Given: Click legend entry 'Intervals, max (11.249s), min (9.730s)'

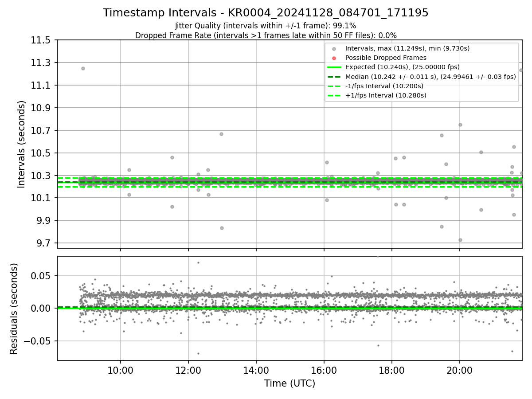Looking at the screenshot, I should (407, 48).
